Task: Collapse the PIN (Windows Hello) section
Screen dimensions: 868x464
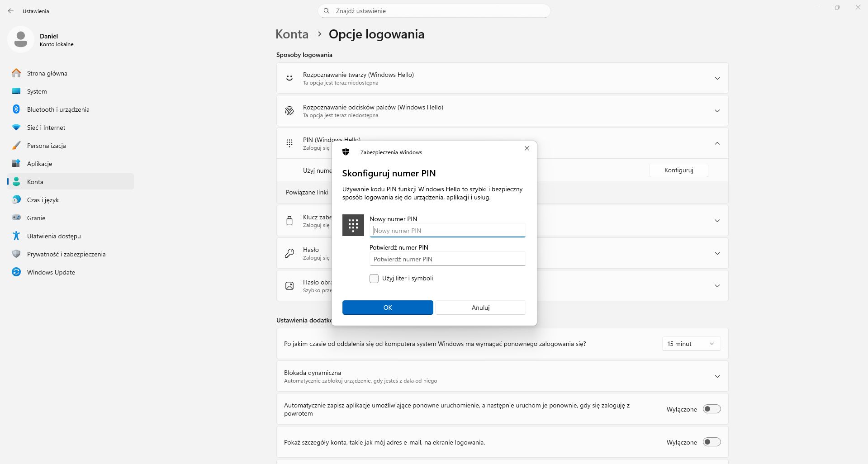Action: pos(717,143)
